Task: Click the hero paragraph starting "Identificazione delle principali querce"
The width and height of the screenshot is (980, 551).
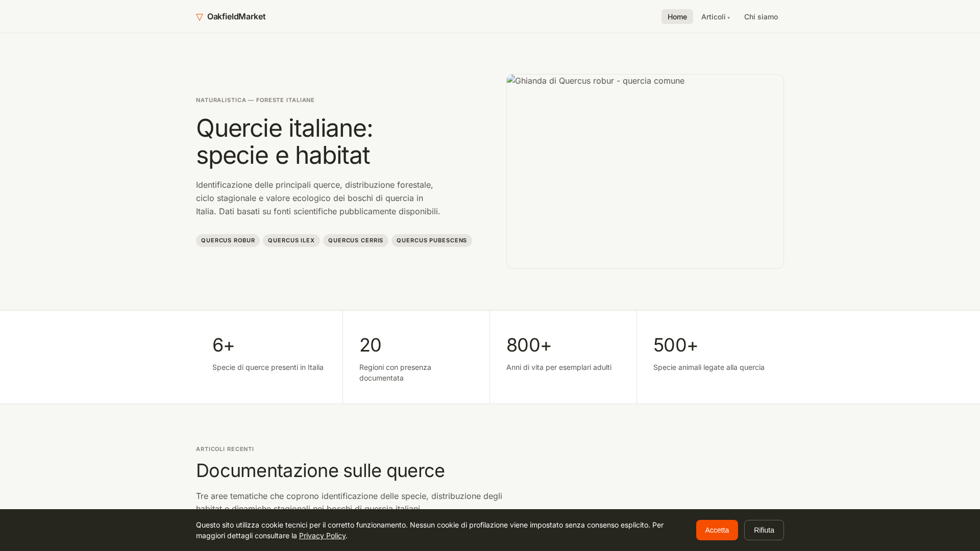Action: 318,198
